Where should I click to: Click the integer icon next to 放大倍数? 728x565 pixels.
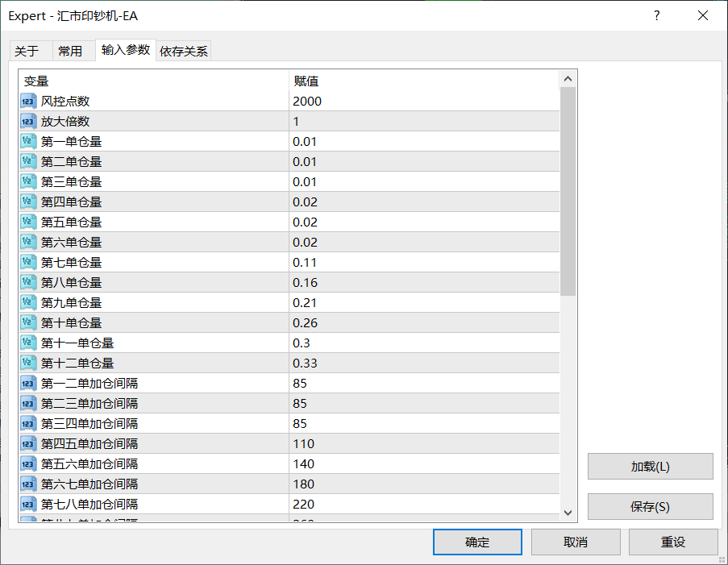[x=28, y=122]
